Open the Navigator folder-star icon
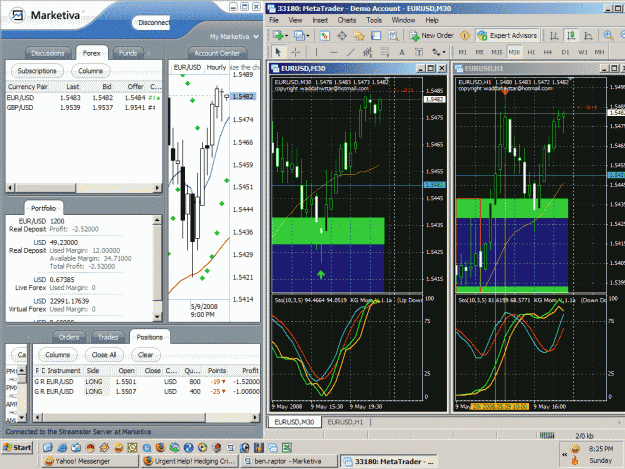This screenshot has height=469, width=625. [x=359, y=35]
